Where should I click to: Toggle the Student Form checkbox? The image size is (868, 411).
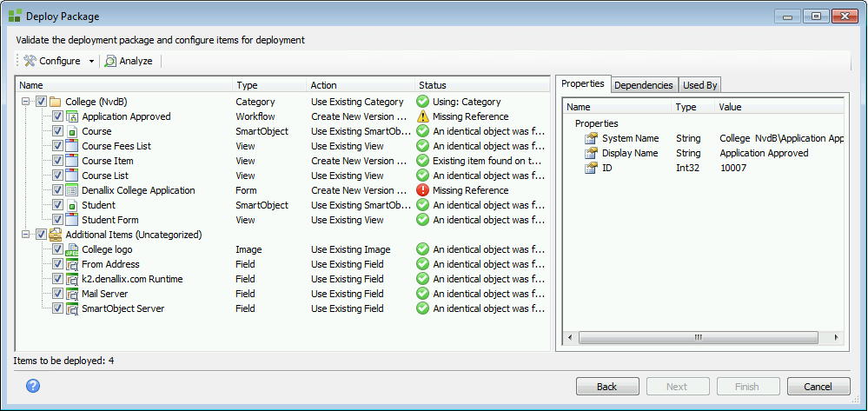point(57,220)
